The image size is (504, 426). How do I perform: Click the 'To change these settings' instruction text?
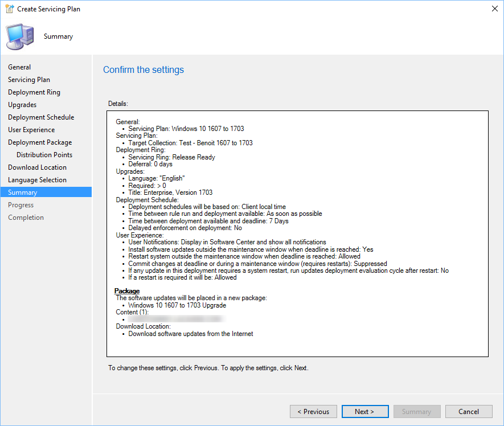pos(208,368)
